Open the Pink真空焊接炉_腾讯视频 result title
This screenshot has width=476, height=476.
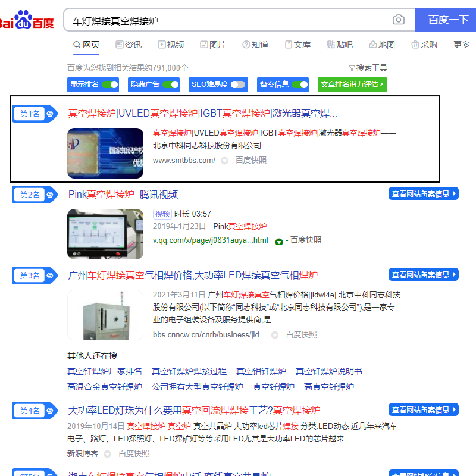tap(123, 195)
